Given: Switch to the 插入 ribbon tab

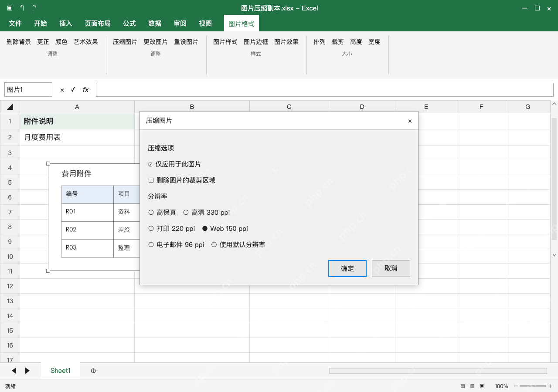Looking at the screenshot, I should [x=66, y=24].
